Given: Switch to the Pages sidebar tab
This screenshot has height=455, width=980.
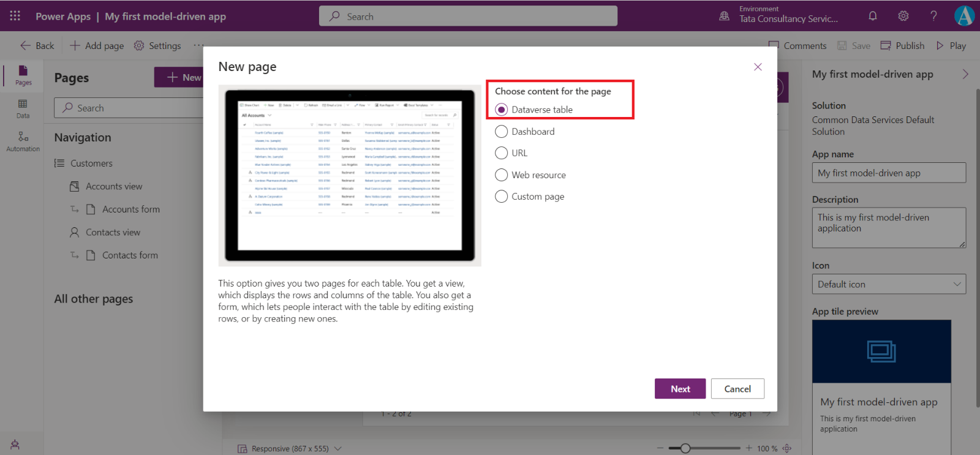Looking at the screenshot, I should (x=23, y=75).
